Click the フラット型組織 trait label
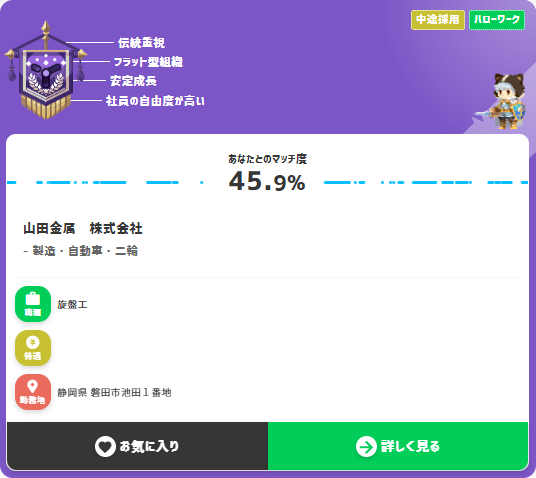Viewport: 536px width, 478px height. coord(148,62)
